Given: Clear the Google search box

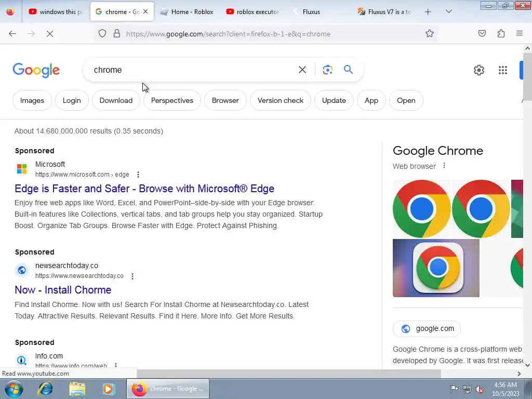Looking at the screenshot, I should 302,70.
